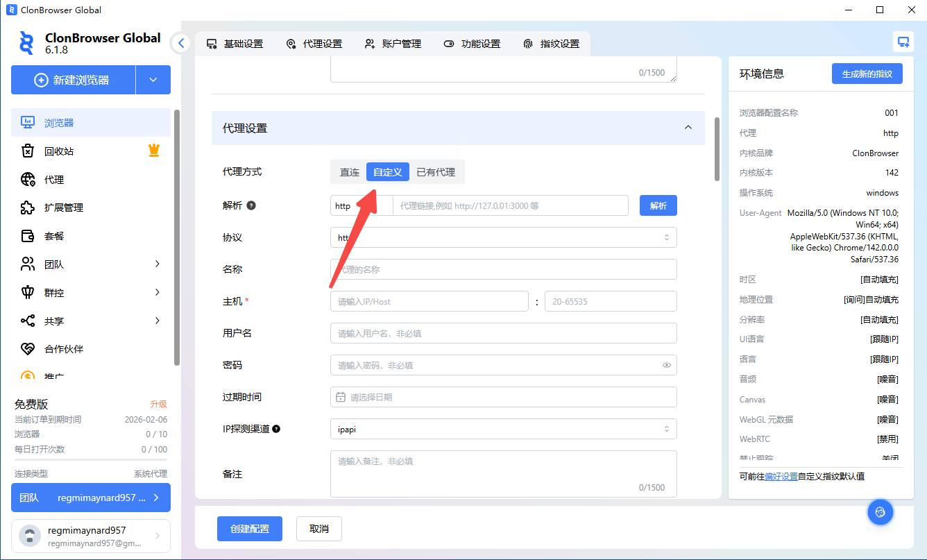This screenshot has width=927, height=560.
Task: Click the support chat floating icon
Action: (x=880, y=512)
